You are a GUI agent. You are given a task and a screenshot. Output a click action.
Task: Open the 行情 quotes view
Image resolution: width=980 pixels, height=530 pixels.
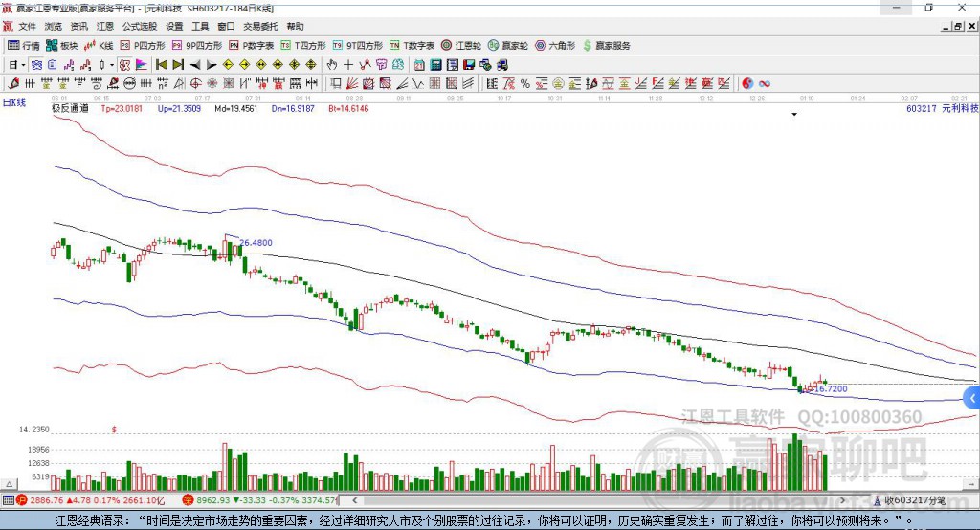pos(24,46)
